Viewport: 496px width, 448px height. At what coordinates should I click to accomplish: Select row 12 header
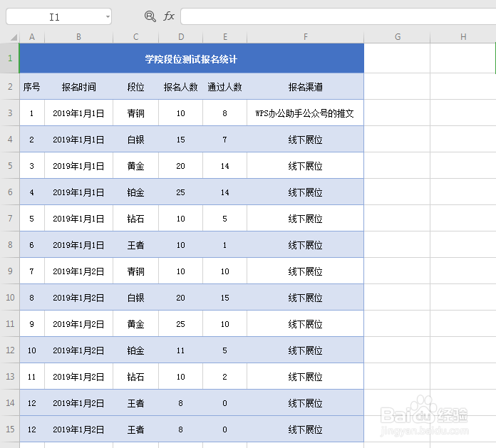point(10,350)
